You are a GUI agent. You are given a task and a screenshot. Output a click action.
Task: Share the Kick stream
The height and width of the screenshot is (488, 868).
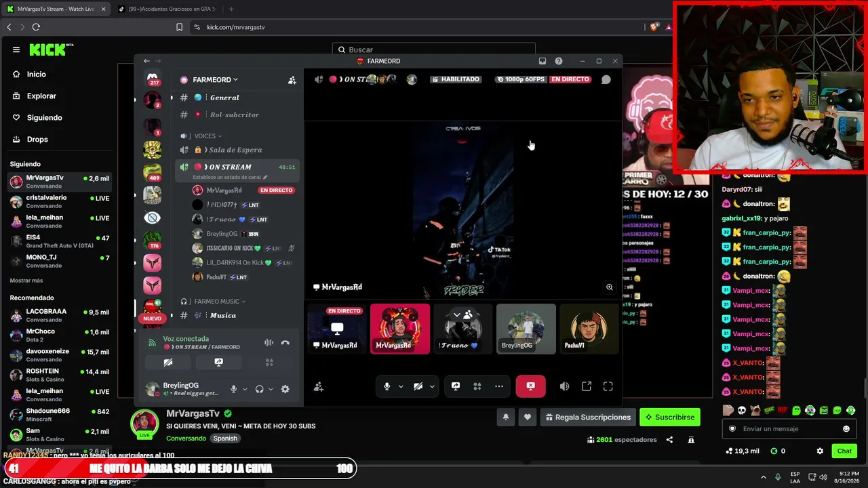click(x=670, y=440)
